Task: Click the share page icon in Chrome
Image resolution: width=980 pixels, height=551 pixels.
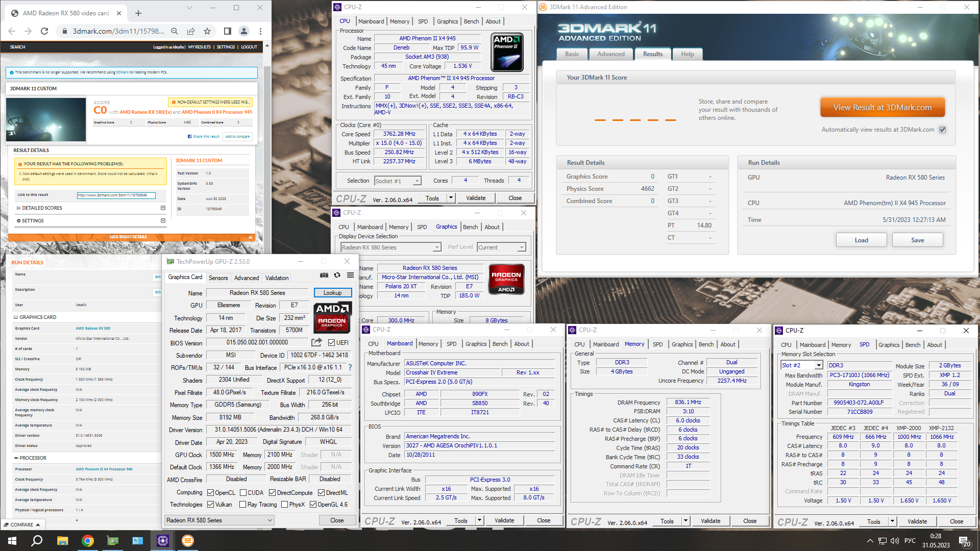Action: 191,31
